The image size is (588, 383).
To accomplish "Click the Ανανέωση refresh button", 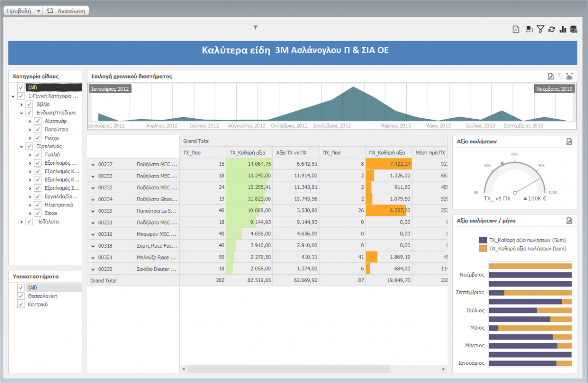I will coord(67,10).
